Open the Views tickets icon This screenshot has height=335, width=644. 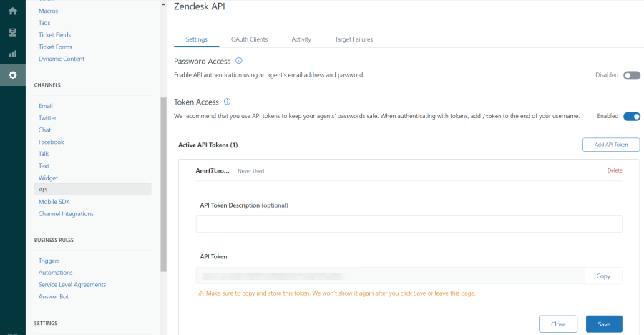(13, 32)
